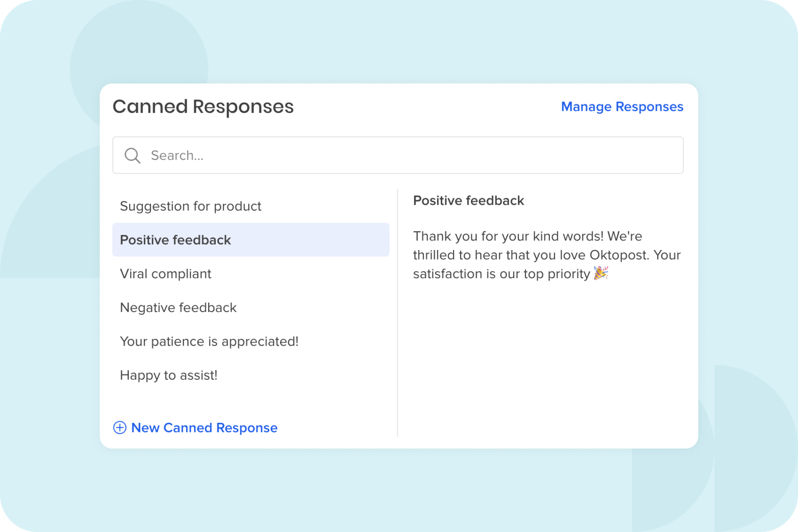Image resolution: width=798 pixels, height=532 pixels.
Task: Click the search magnifier icon
Action: (x=132, y=155)
